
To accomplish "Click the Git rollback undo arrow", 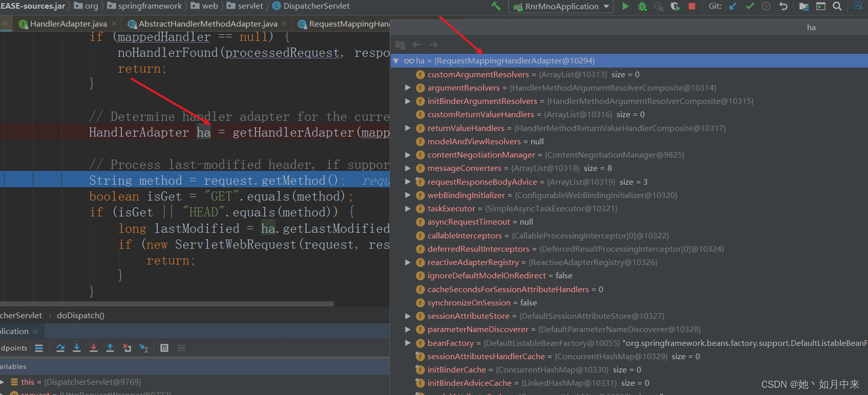I will click(783, 6).
